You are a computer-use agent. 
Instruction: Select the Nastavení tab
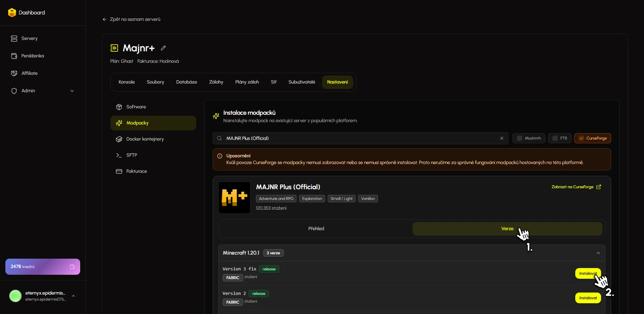337,82
